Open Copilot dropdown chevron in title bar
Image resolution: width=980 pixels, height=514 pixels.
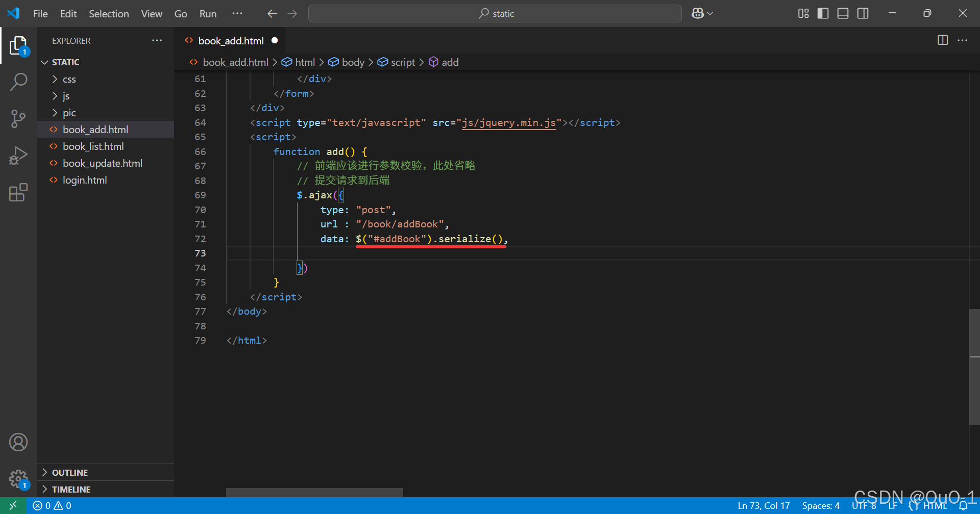click(x=710, y=14)
